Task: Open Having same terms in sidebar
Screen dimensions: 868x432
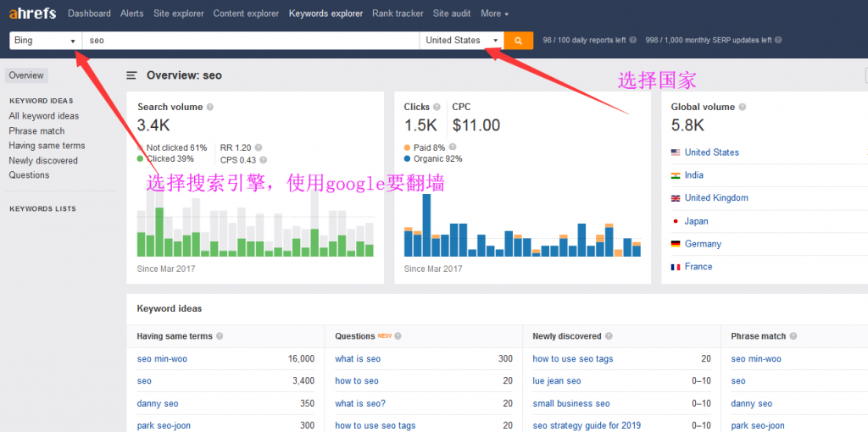Action: tap(47, 146)
